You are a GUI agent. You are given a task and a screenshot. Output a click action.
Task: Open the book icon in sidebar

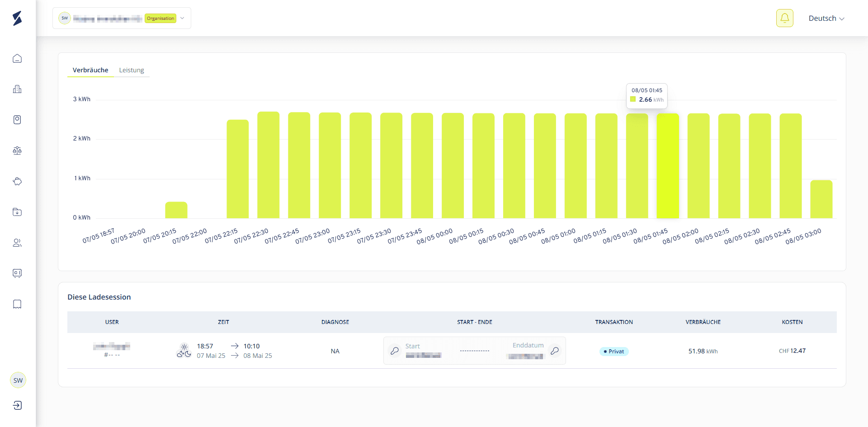click(x=17, y=304)
